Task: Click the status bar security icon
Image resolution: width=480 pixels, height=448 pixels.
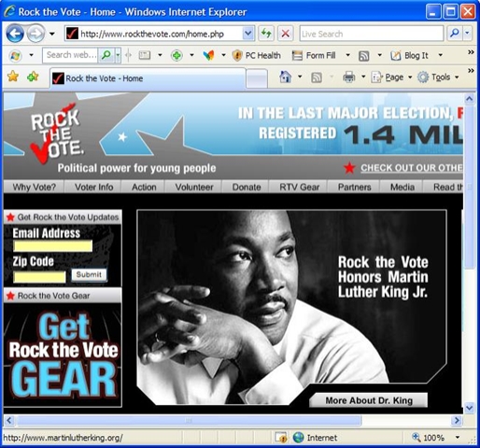Action: click(x=281, y=438)
